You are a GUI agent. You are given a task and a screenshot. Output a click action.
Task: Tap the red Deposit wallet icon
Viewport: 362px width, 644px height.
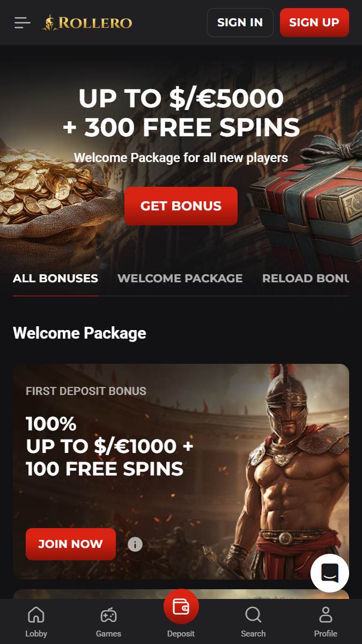tap(181, 606)
